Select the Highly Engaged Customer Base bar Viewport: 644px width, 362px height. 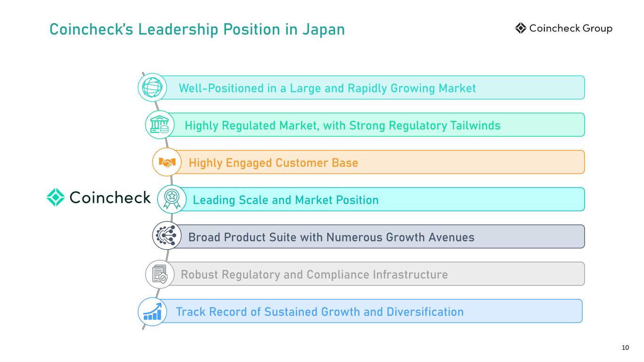tap(377, 162)
